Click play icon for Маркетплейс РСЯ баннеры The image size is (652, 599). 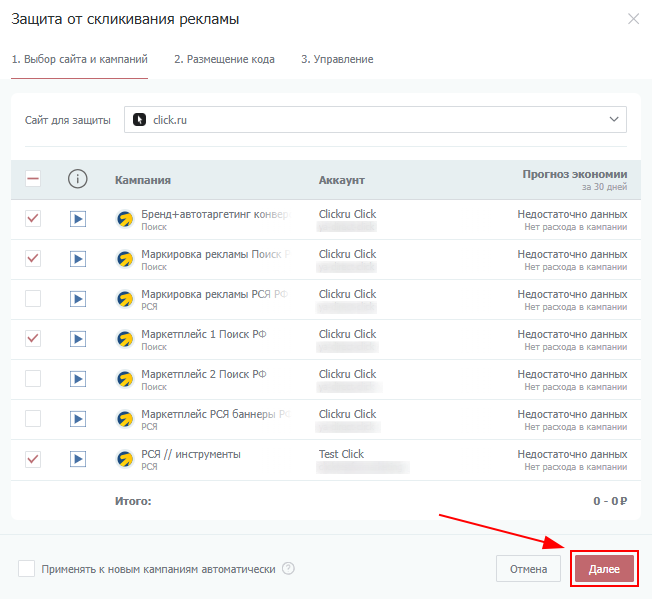(78, 419)
